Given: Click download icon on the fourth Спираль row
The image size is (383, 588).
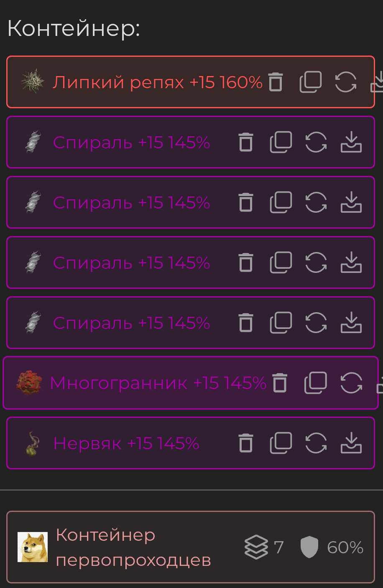Looking at the screenshot, I should 351,323.
